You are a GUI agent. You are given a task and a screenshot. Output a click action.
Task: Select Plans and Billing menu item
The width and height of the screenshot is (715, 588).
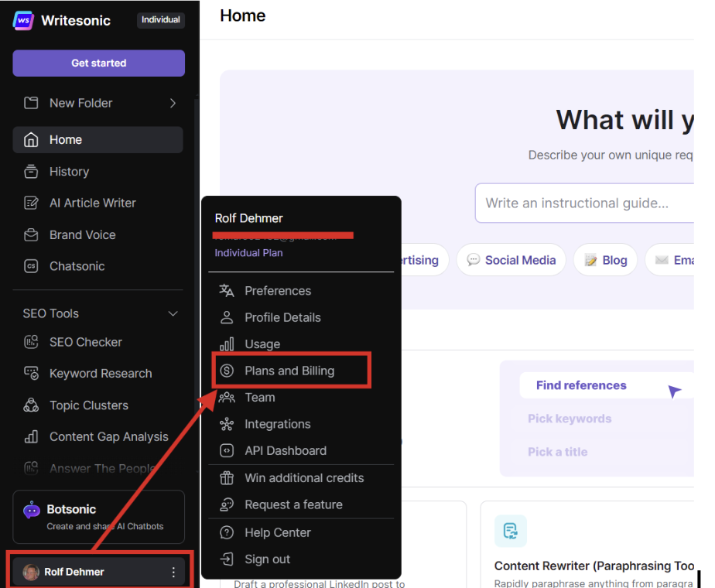301,371
